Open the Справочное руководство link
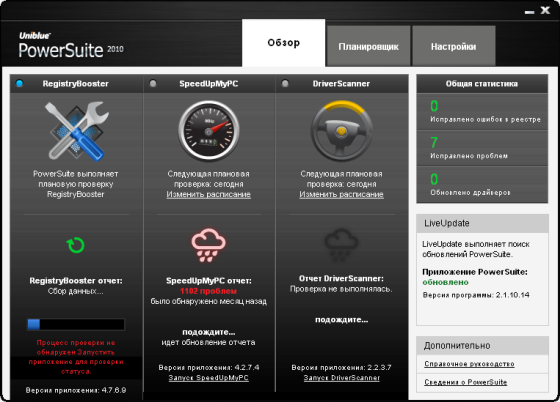The width and height of the screenshot is (560, 402). [469, 364]
